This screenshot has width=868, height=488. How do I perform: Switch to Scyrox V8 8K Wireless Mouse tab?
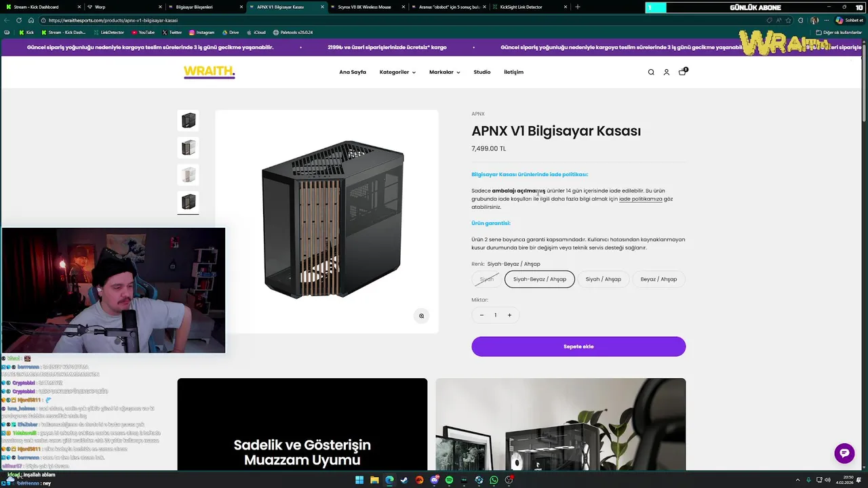368,7
